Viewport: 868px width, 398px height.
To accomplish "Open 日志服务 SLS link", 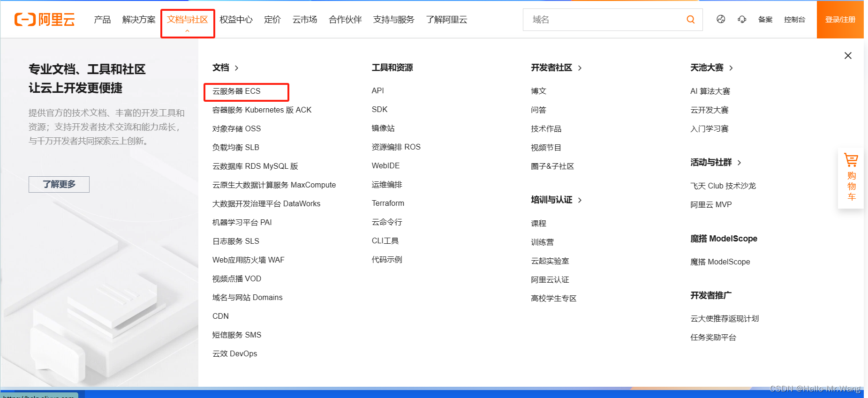I will point(235,241).
